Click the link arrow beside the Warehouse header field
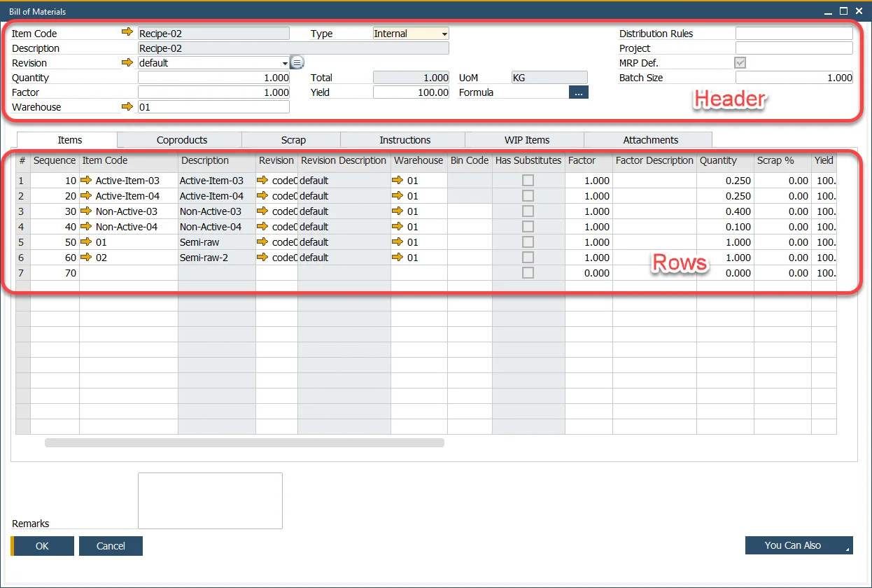 [x=127, y=106]
